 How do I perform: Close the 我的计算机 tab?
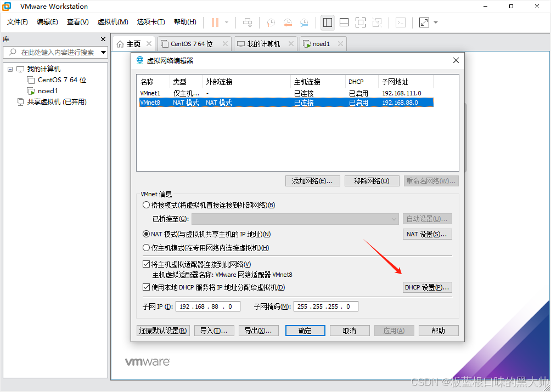tap(291, 43)
